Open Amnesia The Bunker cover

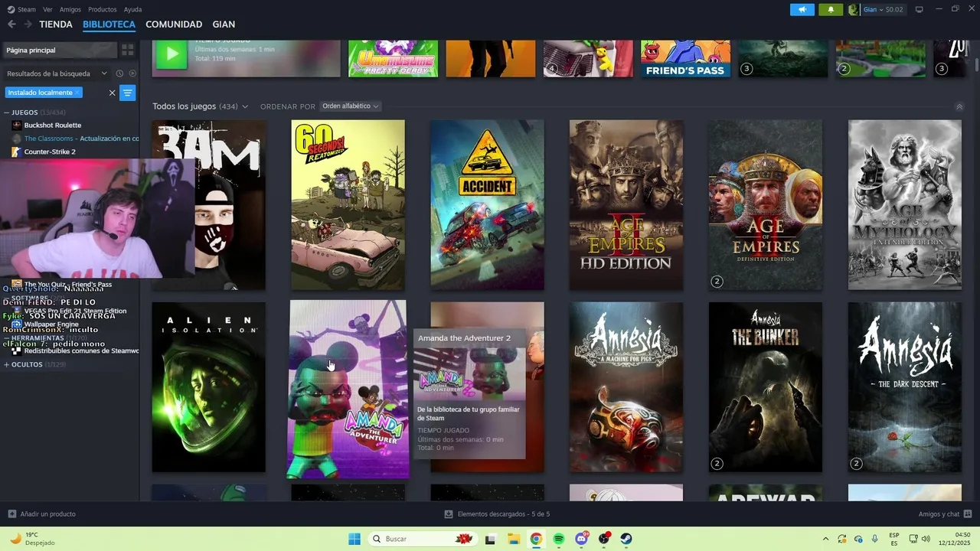(x=766, y=387)
